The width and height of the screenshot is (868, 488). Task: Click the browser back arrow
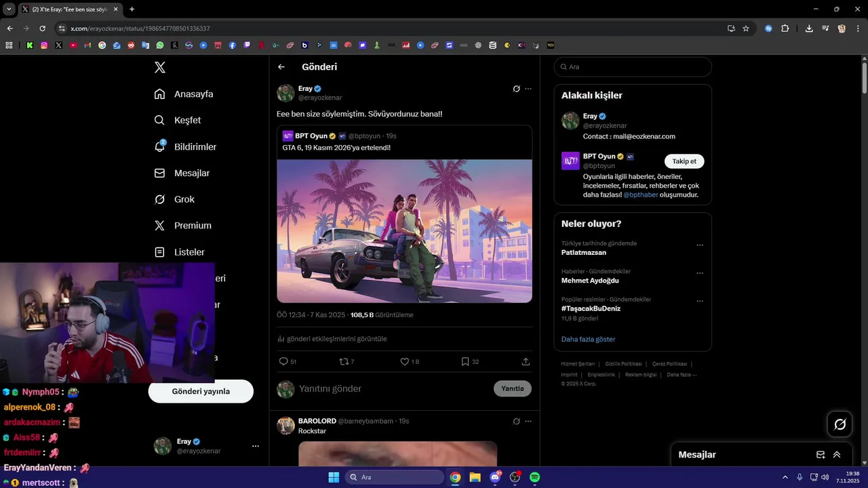pos(9,28)
